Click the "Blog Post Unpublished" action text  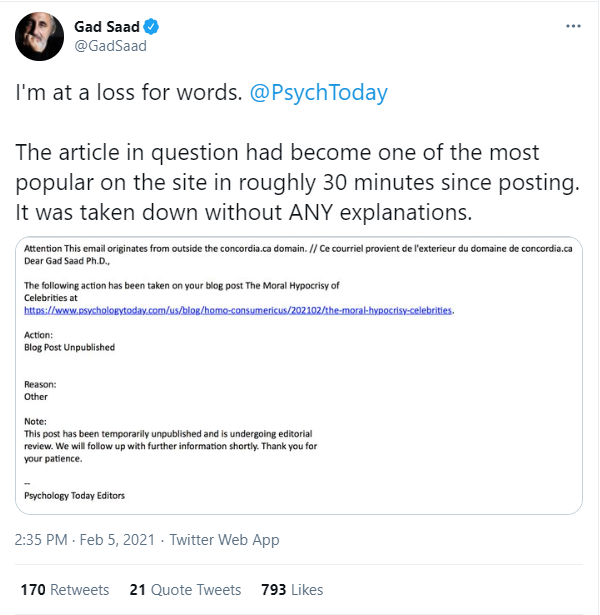[70, 348]
